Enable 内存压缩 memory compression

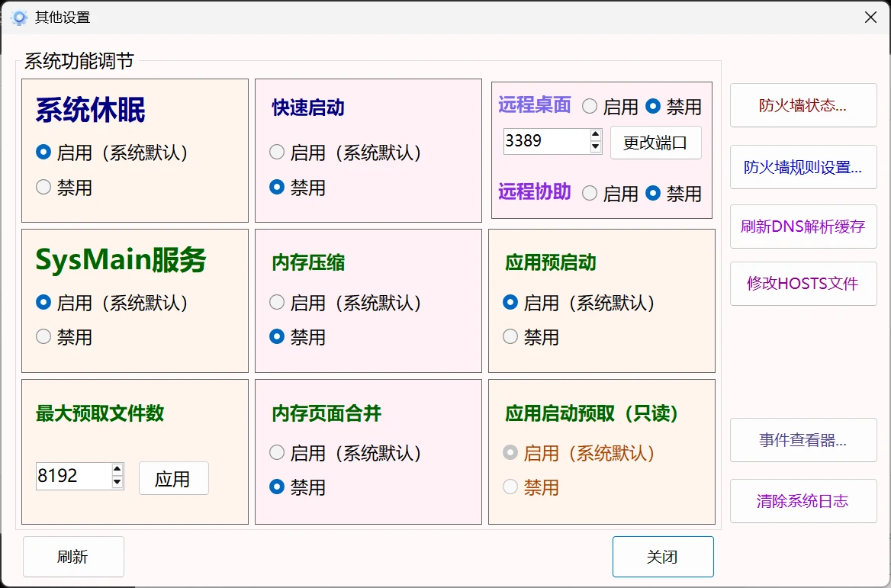coord(276,302)
